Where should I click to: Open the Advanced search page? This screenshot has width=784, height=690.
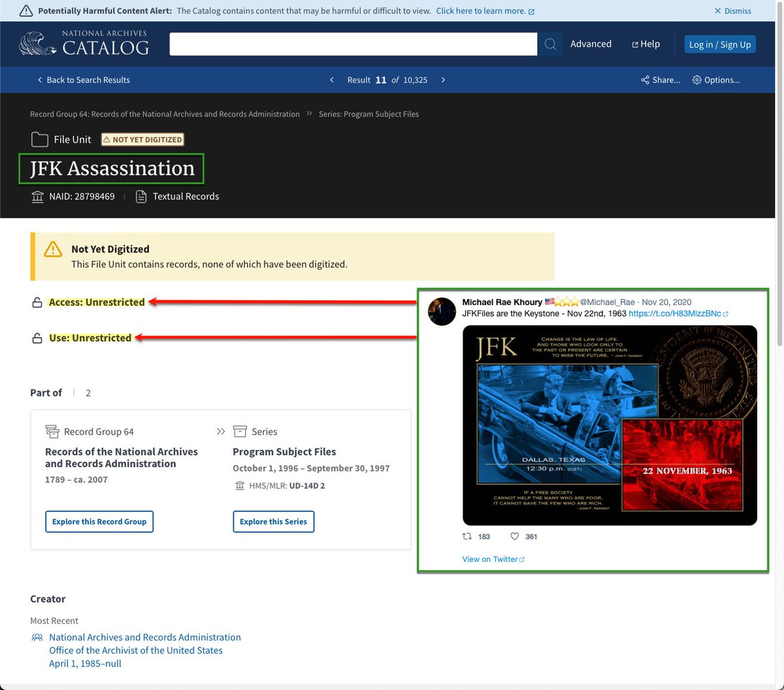(591, 44)
